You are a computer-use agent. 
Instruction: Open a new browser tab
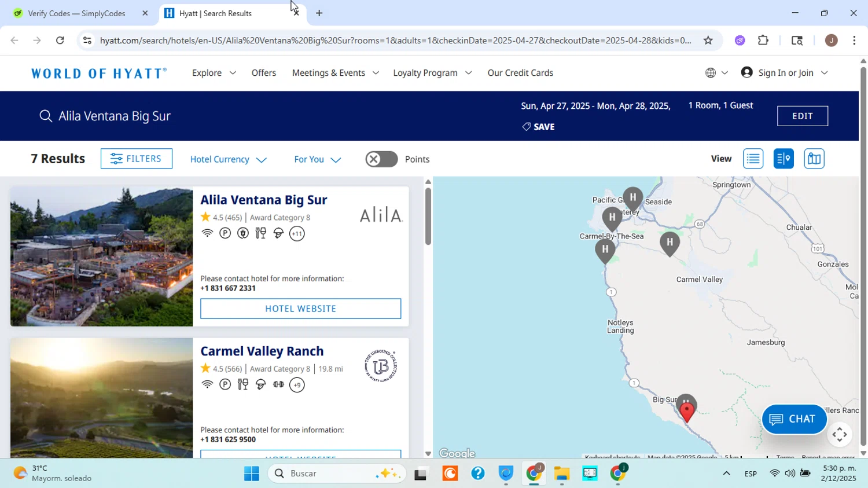click(x=319, y=13)
